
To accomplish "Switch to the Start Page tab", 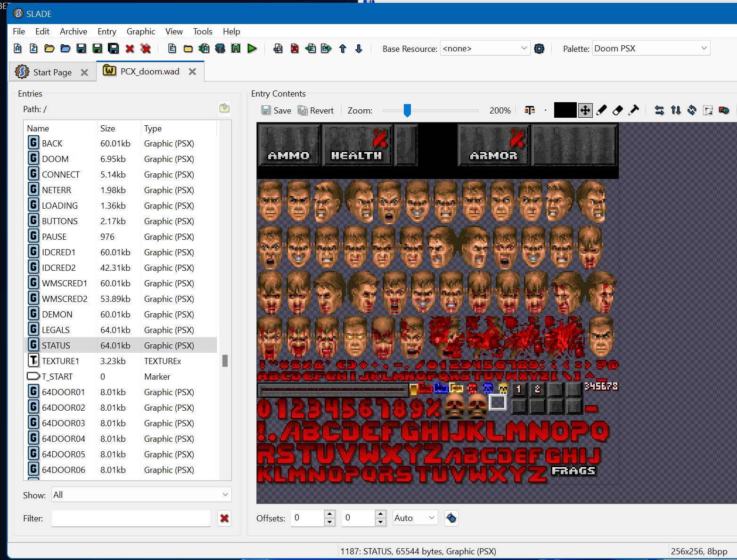I will coord(52,72).
